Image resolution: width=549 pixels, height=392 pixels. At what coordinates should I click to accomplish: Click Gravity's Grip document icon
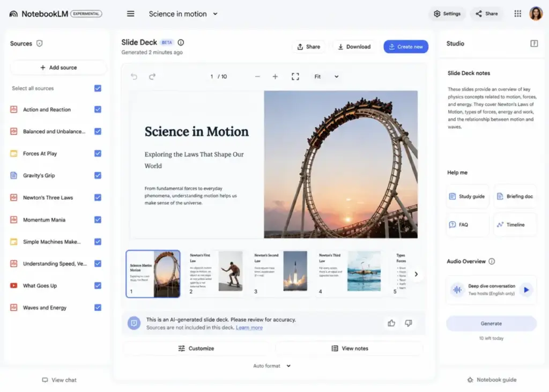(x=13, y=175)
